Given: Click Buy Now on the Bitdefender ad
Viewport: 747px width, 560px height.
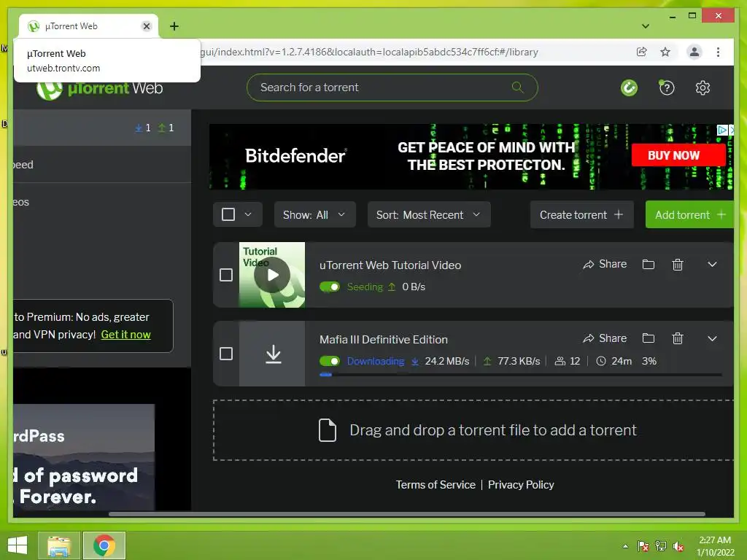Looking at the screenshot, I should [x=678, y=155].
